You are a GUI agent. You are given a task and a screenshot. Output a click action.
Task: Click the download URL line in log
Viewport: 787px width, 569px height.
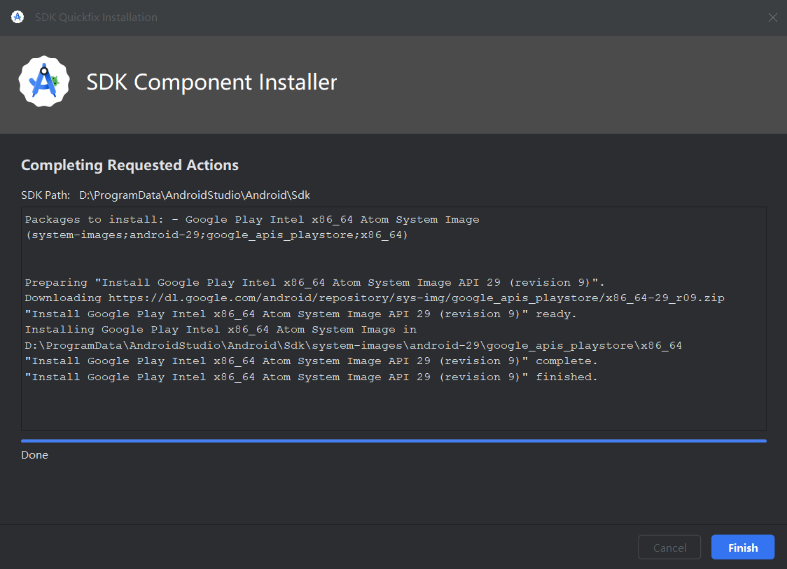pyautogui.click(x=374, y=298)
